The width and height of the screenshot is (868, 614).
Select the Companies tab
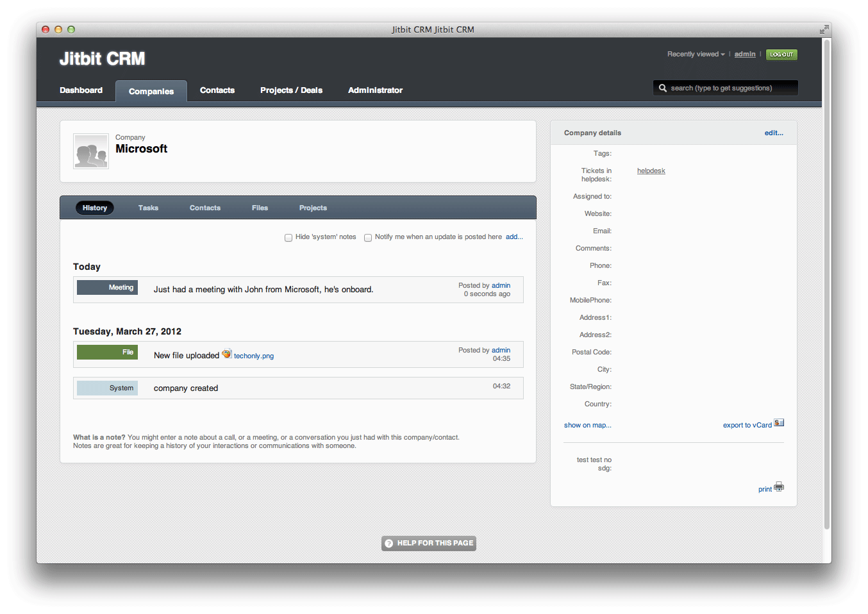[x=151, y=91]
